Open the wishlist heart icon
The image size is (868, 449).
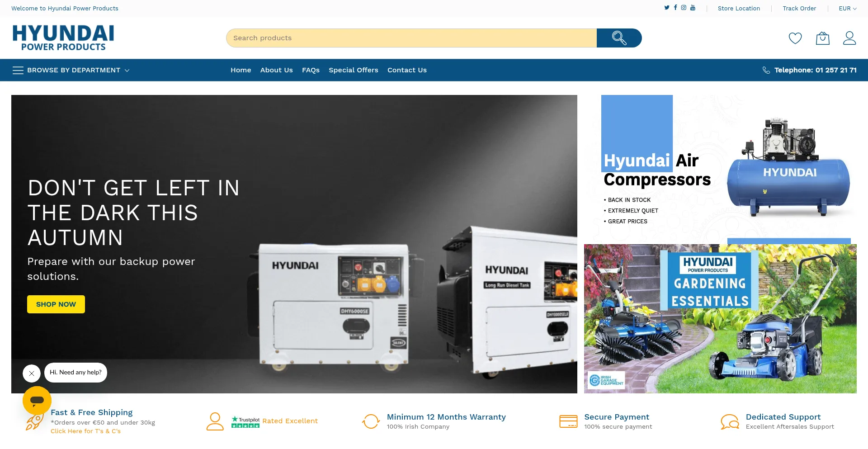click(x=795, y=38)
